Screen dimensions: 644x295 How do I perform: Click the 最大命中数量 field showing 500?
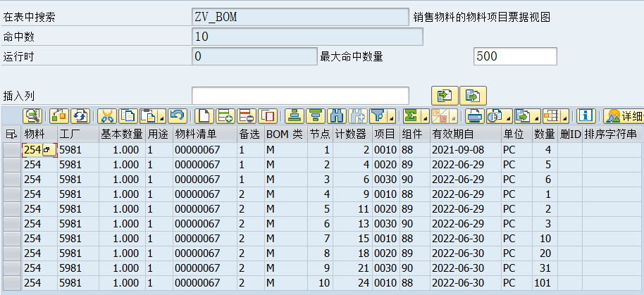516,56
